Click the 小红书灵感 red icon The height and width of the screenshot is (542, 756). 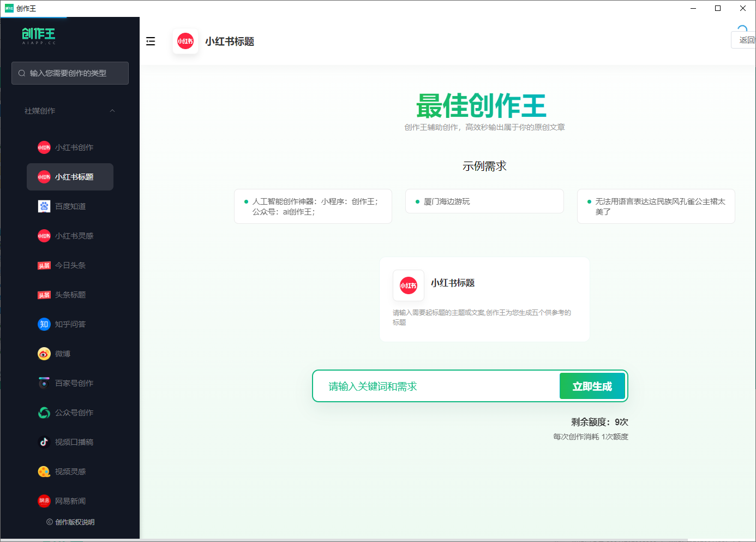tap(44, 236)
